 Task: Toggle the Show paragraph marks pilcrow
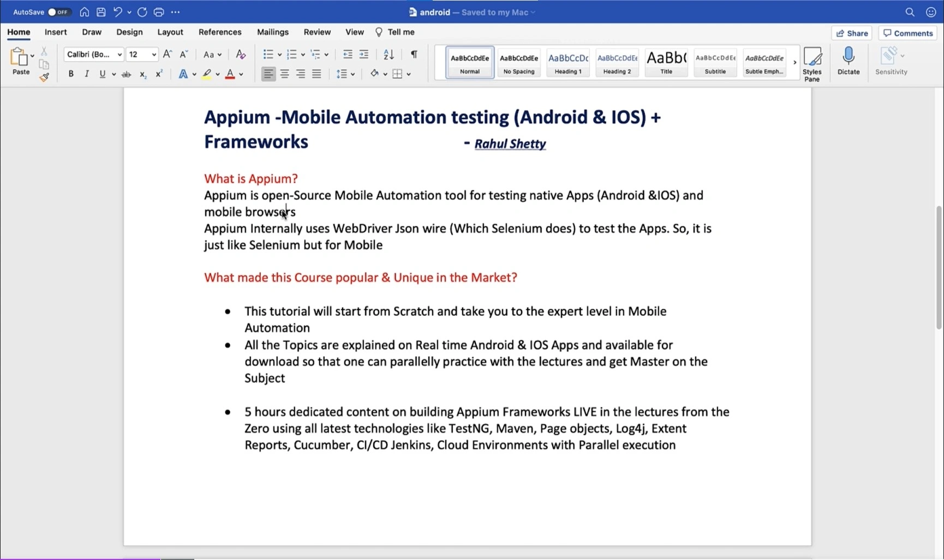(x=414, y=54)
